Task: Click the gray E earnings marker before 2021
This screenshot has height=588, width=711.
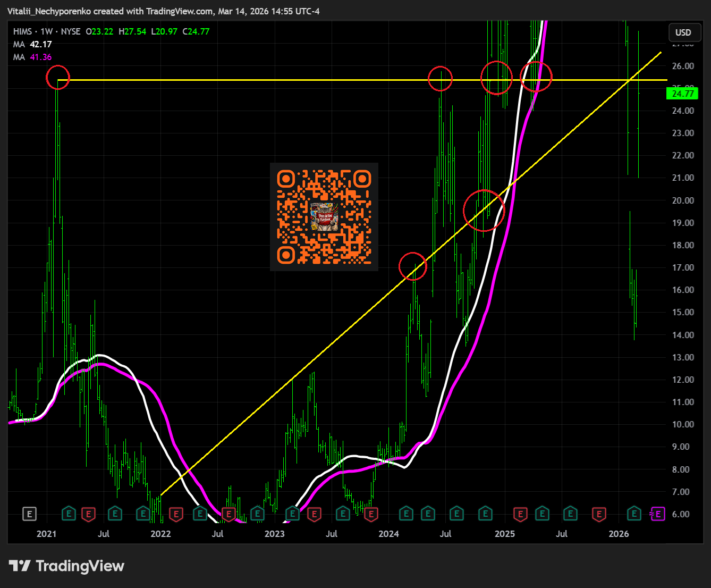Action: [x=30, y=514]
